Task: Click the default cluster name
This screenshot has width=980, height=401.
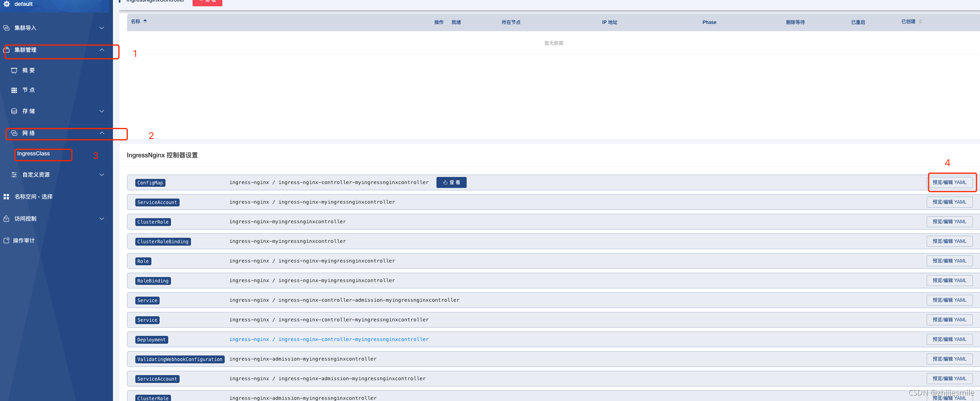Action: coord(24,4)
